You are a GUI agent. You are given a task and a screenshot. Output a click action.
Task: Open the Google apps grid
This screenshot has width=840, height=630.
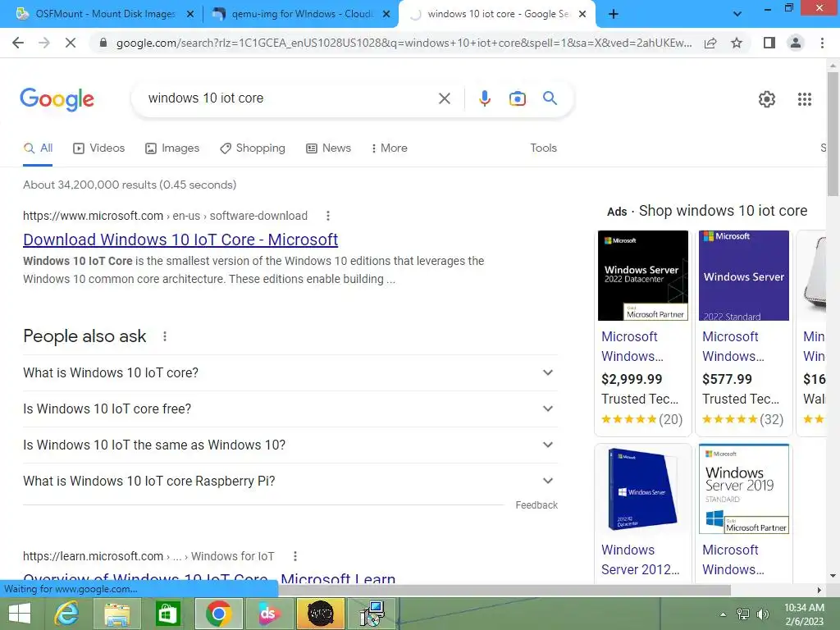click(804, 99)
